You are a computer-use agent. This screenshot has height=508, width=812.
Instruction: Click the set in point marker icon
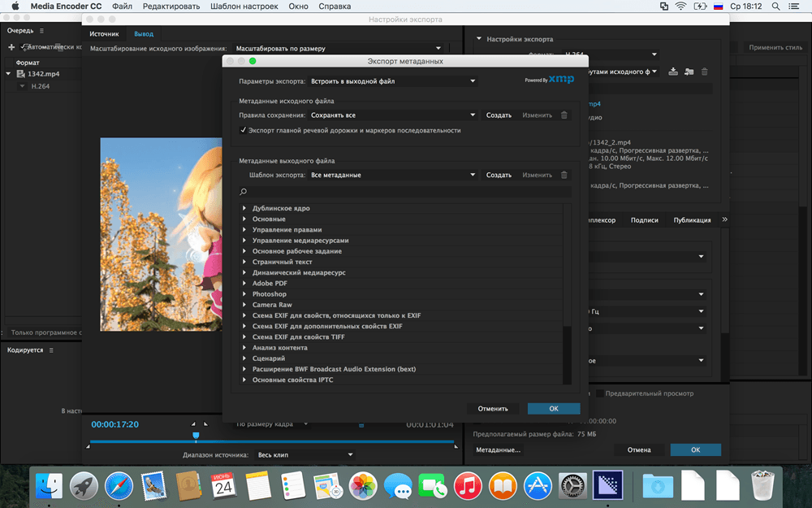[x=194, y=424]
